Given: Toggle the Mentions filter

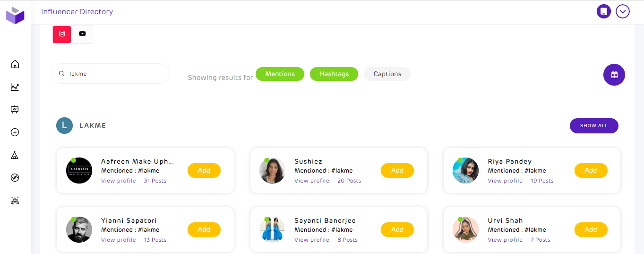Looking at the screenshot, I should coord(280,74).
